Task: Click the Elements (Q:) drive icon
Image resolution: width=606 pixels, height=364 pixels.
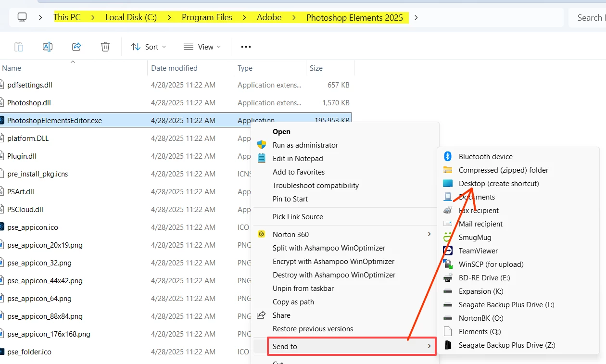Action: [448, 331]
